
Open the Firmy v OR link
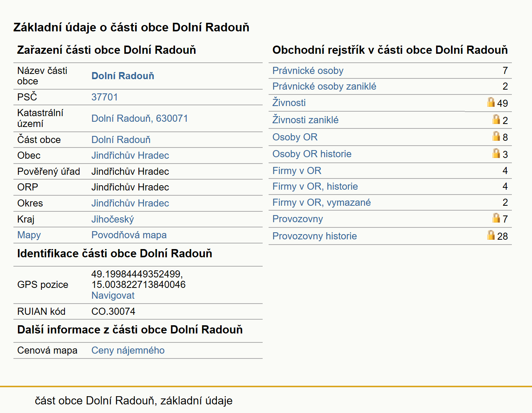click(x=297, y=171)
